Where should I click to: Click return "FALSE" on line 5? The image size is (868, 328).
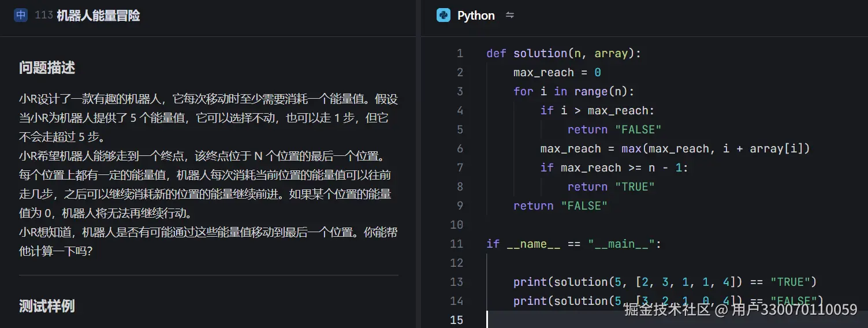(614, 129)
